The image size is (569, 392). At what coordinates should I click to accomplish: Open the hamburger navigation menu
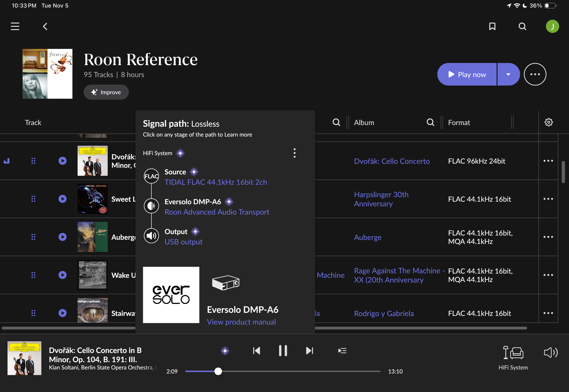[15, 26]
